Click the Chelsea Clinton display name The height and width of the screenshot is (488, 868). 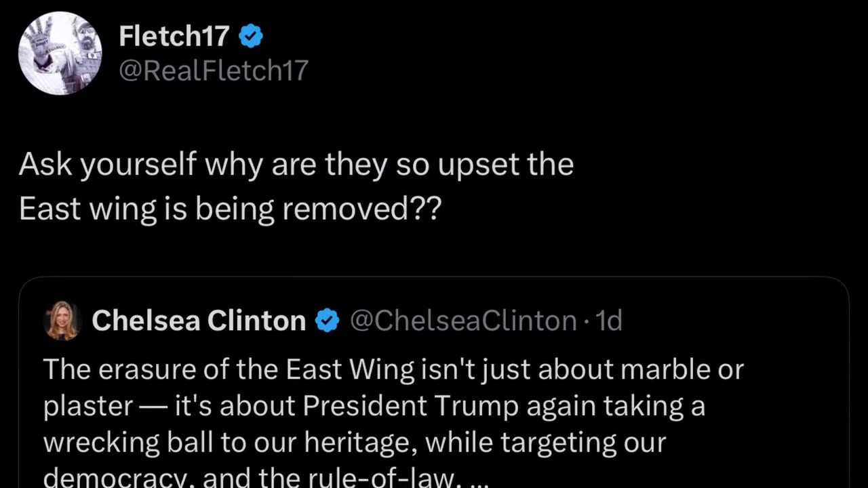199,321
